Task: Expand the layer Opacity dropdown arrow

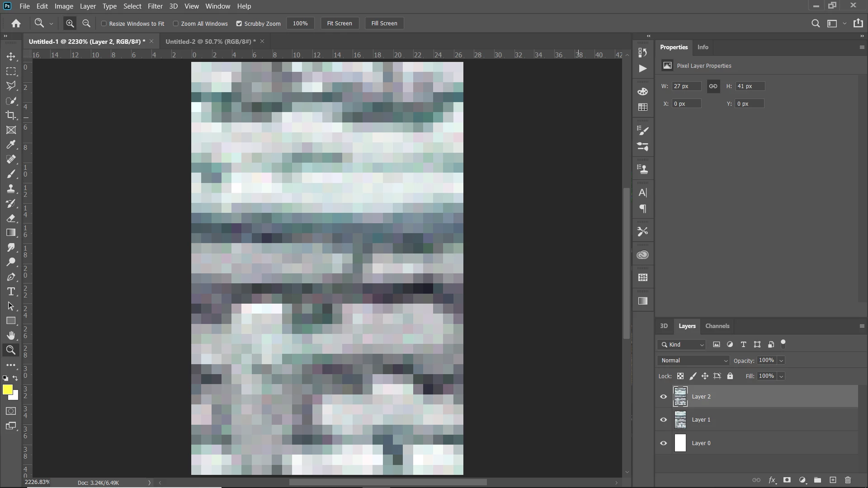Action: [781, 361]
